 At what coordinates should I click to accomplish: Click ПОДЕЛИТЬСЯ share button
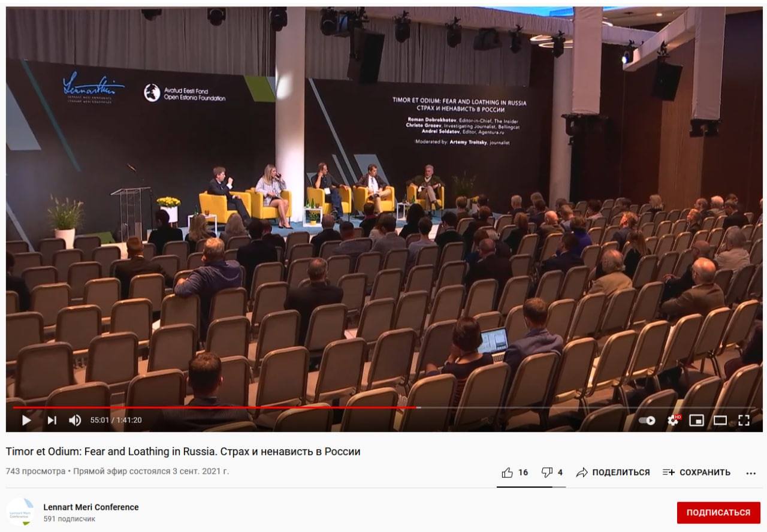tap(613, 472)
